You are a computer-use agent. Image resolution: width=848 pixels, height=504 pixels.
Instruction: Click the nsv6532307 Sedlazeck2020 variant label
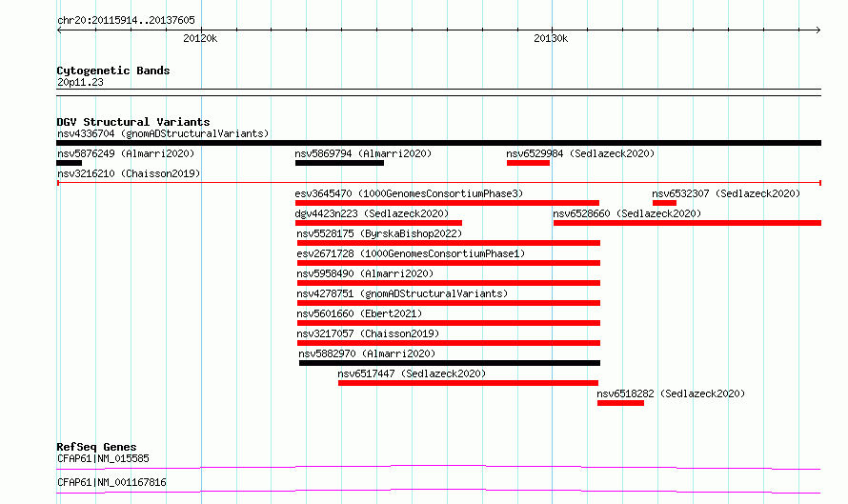pyautogui.click(x=726, y=193)
